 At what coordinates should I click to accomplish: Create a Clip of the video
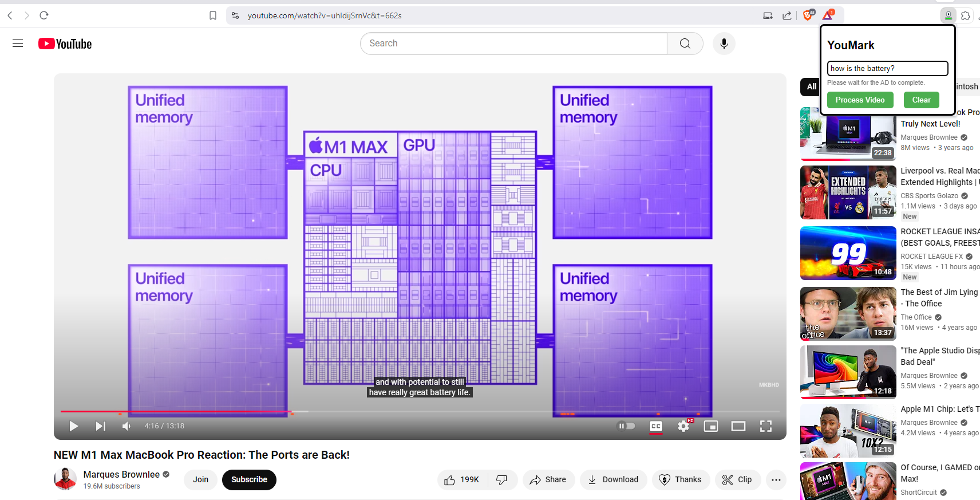coord(738,480)
